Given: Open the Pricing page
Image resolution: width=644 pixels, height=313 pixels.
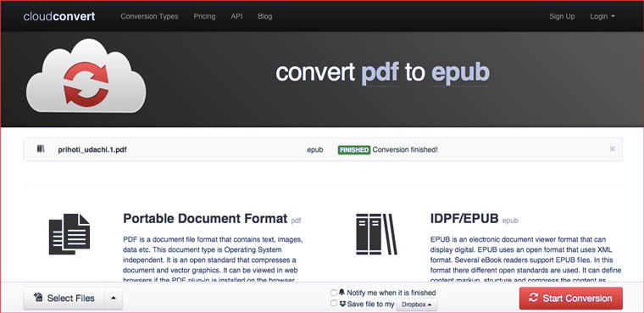Looking at the screenshot, I should pyautogui.click(x=204, y=16).
